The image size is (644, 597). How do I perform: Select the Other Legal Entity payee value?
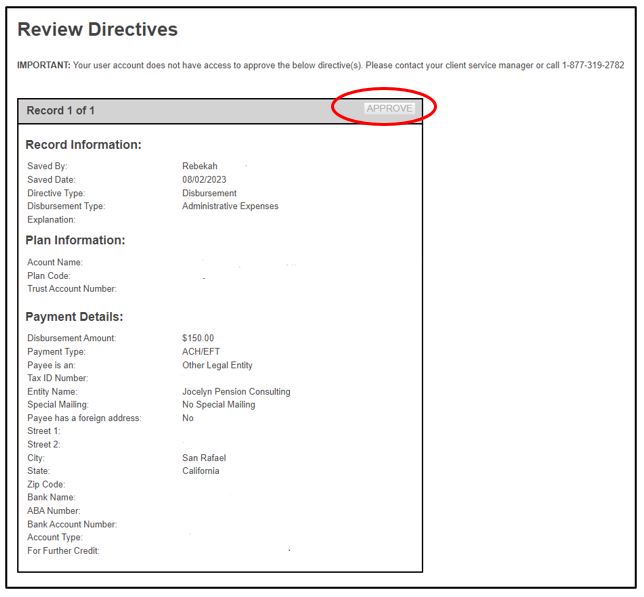point(217,365)
